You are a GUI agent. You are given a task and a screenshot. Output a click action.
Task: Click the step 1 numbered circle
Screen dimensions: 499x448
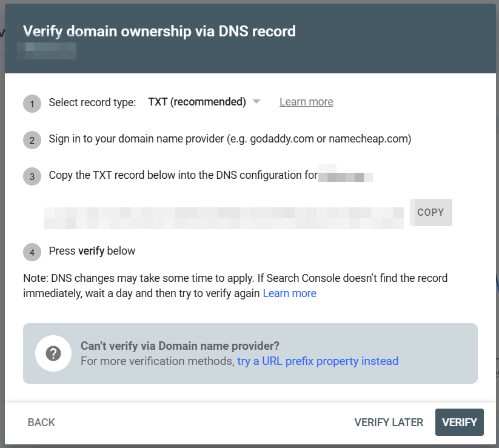[x=32, y=104]
